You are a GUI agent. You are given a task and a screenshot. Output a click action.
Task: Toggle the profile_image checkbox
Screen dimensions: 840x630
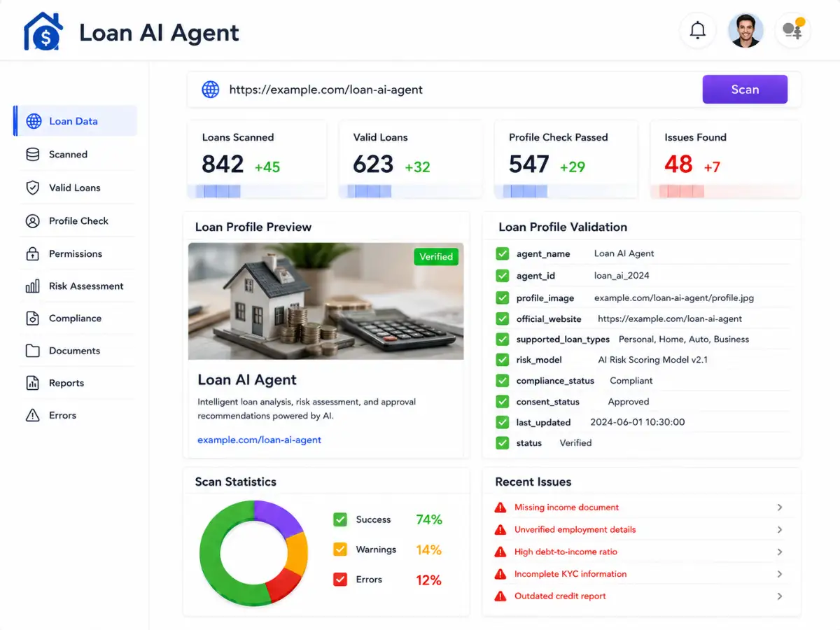click(503, 297)
